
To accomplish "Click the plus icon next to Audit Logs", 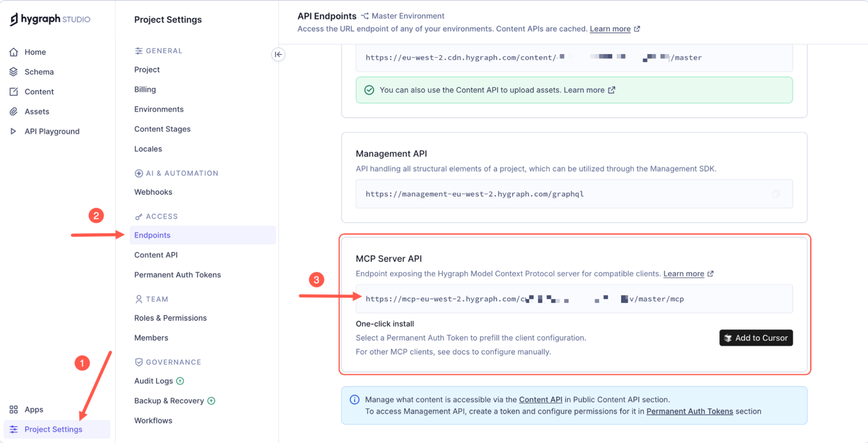I will pos(180,381).
